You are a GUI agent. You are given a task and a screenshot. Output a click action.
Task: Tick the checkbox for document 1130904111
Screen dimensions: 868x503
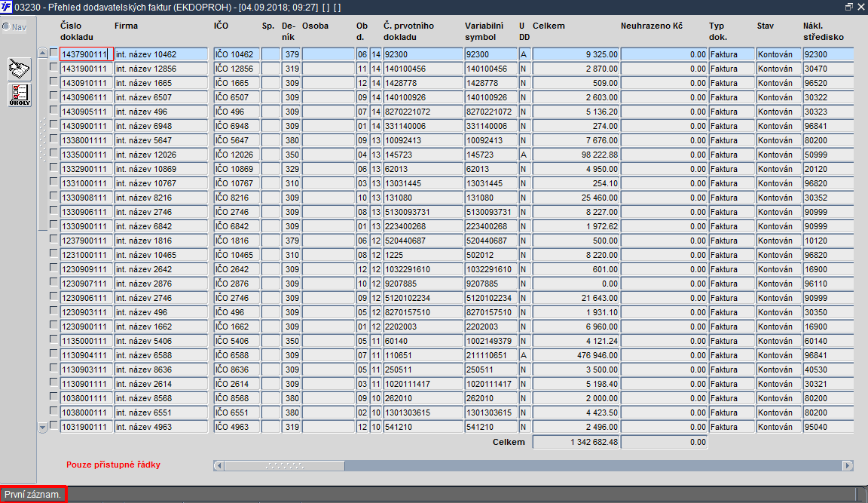[x=53, y=354]
